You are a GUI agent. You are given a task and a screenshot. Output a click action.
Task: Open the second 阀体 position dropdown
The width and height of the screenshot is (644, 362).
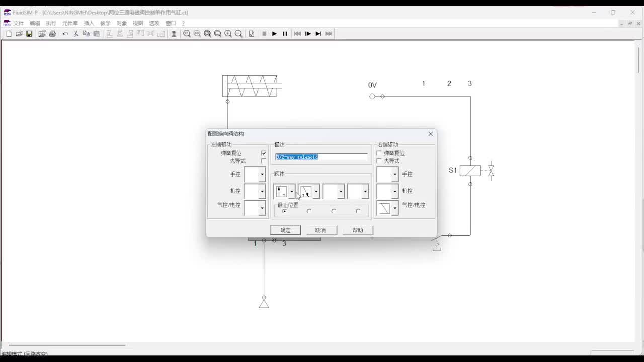click(316, 192)
